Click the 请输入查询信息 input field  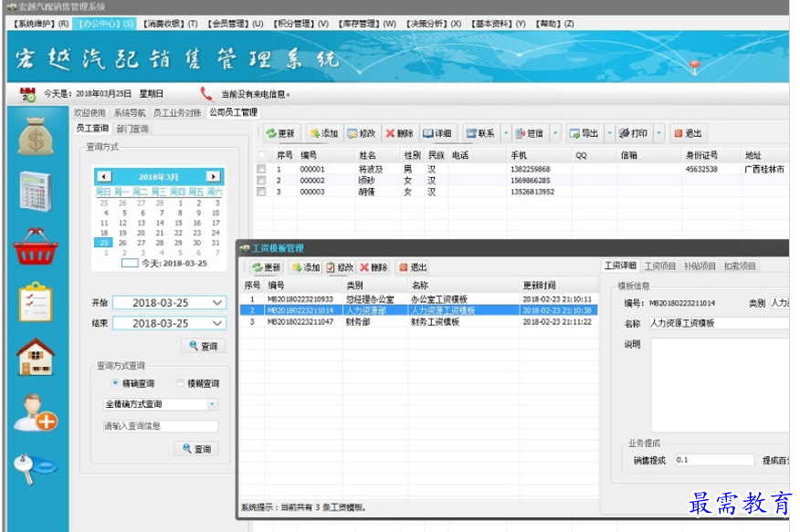pos(161,426)
